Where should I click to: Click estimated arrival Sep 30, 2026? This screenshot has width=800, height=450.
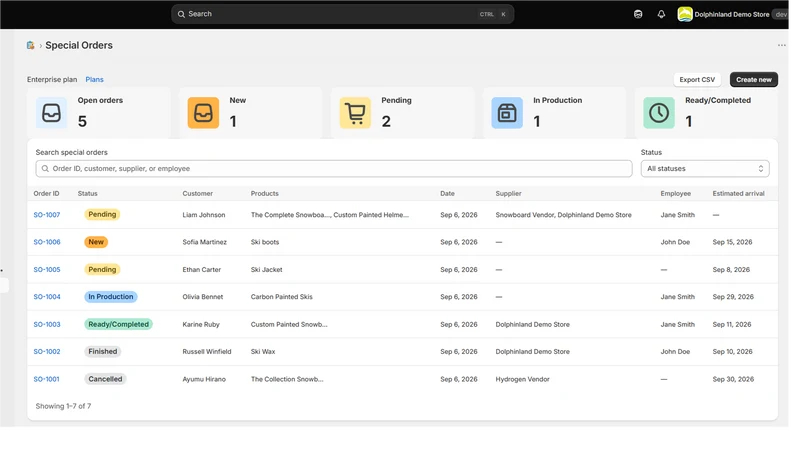(733, 379)
